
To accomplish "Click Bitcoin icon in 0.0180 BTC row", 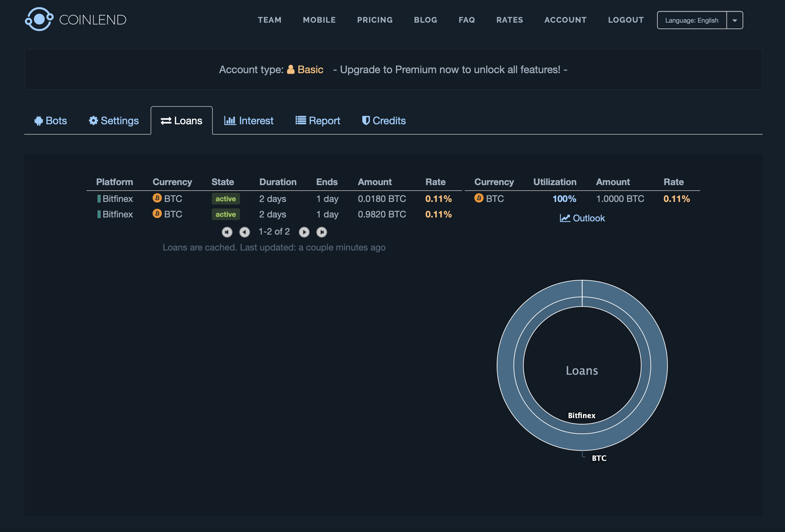I will [157, 198].
